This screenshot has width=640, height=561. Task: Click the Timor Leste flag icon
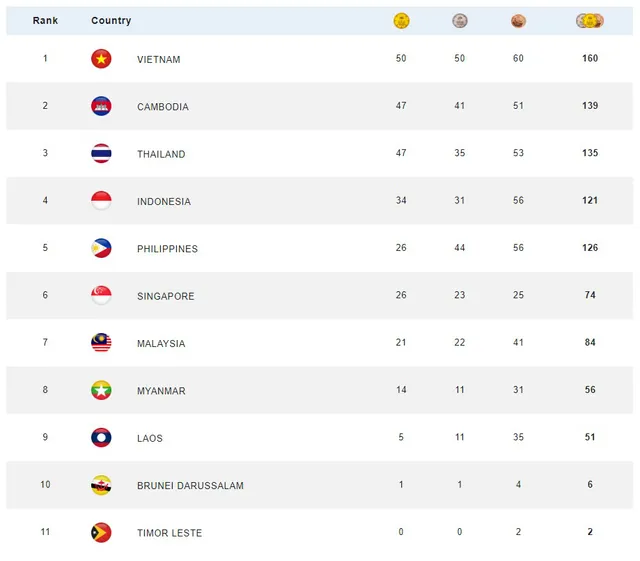pyautogui.click(x=101, y=533)
